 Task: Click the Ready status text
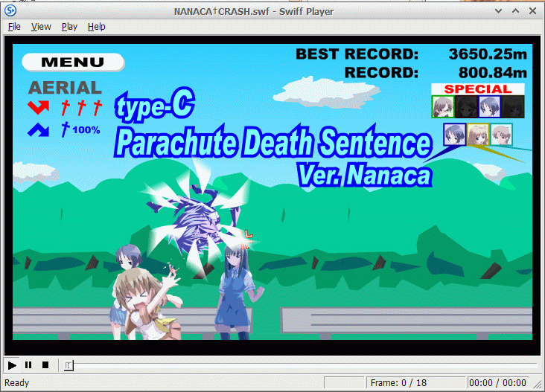point(16,382)
